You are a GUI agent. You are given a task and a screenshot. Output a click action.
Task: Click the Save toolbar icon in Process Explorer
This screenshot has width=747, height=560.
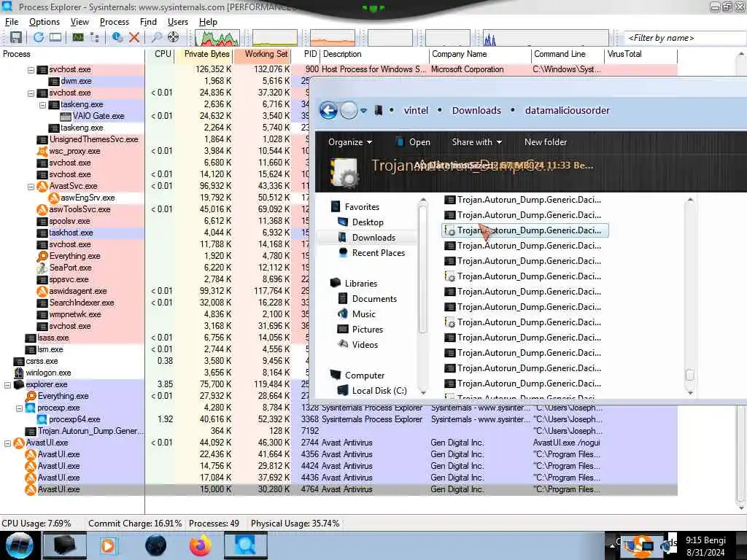click(x=16, y=37)
